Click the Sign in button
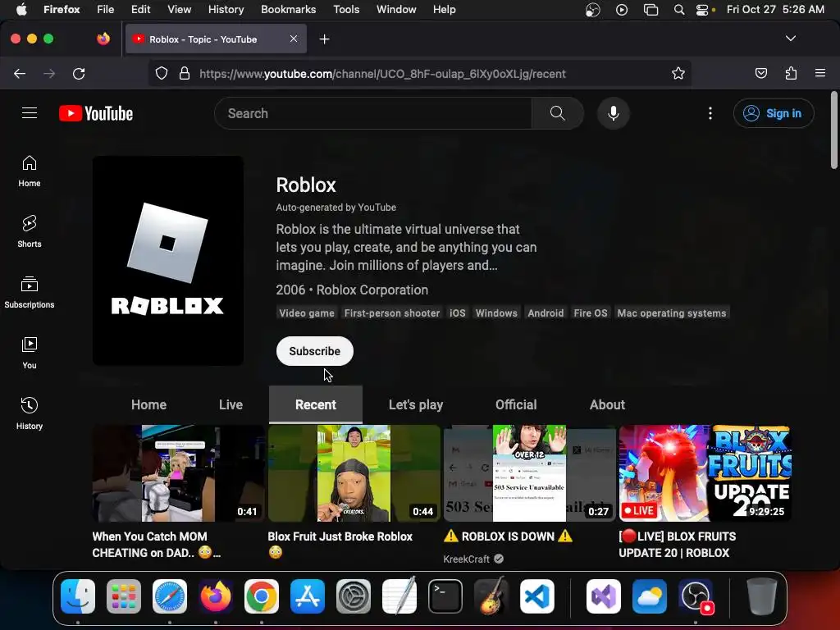Viewport: 840px width, 630px height. (774, 113)
